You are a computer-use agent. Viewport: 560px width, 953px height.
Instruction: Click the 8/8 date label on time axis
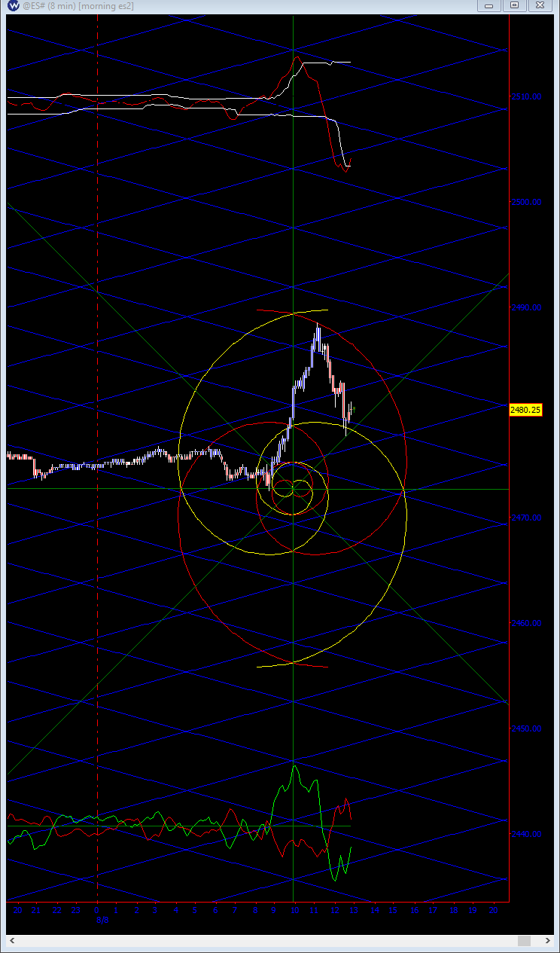(x=103, y=920)
